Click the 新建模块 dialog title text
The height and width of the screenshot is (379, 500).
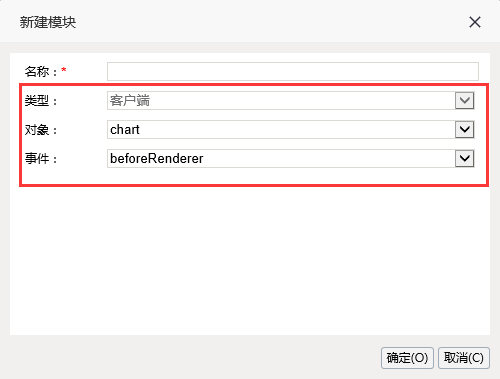pos(48,22)
